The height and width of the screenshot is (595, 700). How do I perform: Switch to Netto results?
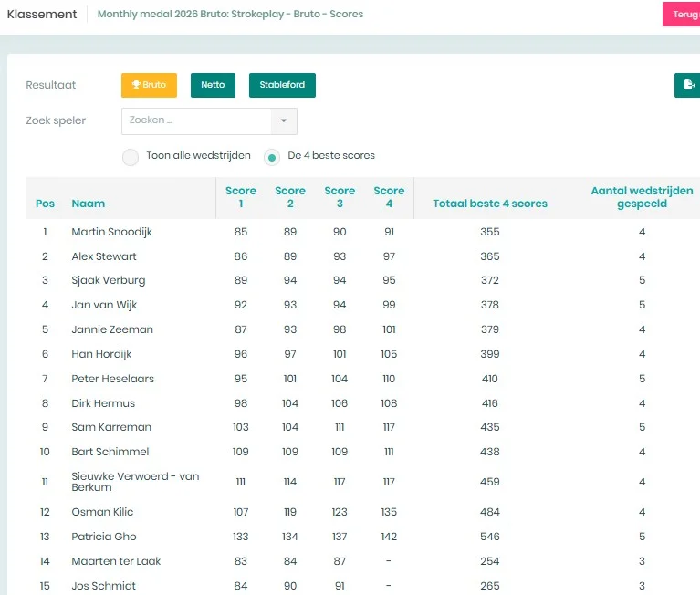pos(213,85)
